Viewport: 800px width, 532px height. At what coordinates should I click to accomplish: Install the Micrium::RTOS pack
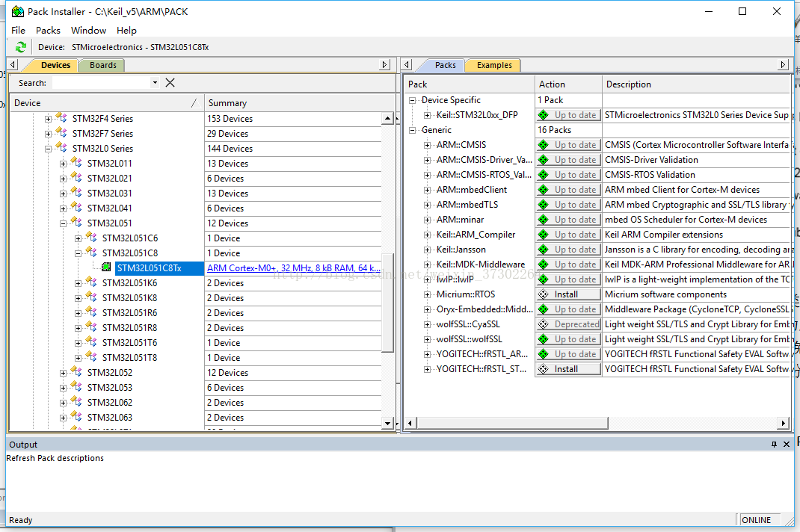tap(568, 294)
